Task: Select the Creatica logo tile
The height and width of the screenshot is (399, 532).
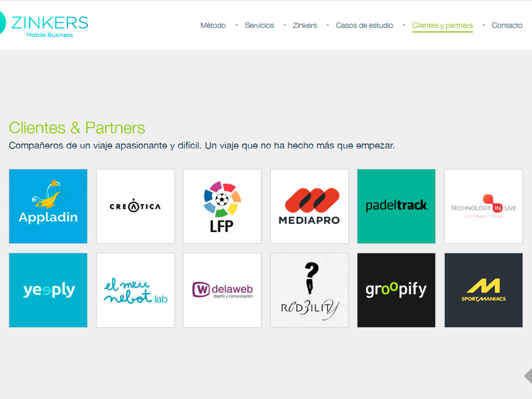Action: pyautogui.click(x=136, y=206)
